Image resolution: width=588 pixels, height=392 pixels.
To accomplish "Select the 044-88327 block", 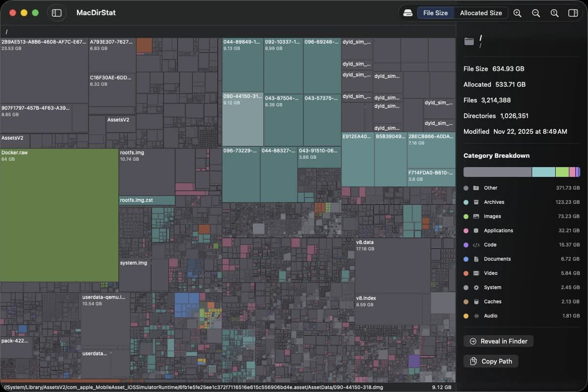I will point(279,174).
